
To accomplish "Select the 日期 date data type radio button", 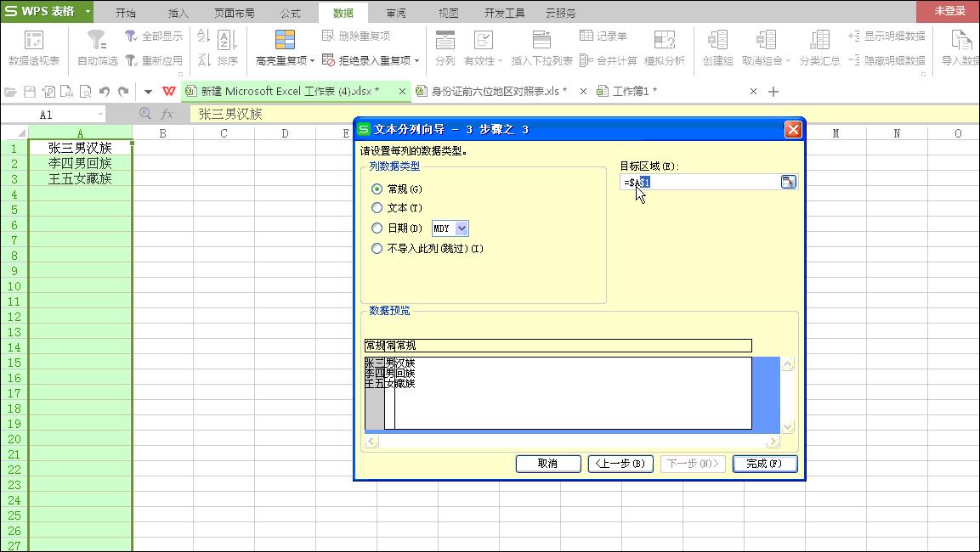I will point(377,228).
